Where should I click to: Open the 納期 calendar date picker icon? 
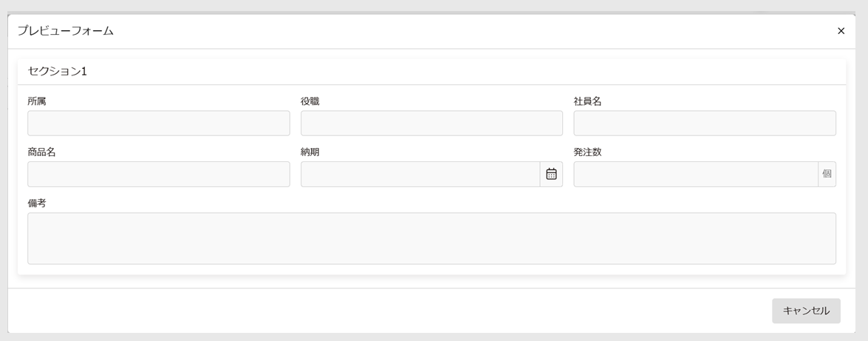[551, 174]
